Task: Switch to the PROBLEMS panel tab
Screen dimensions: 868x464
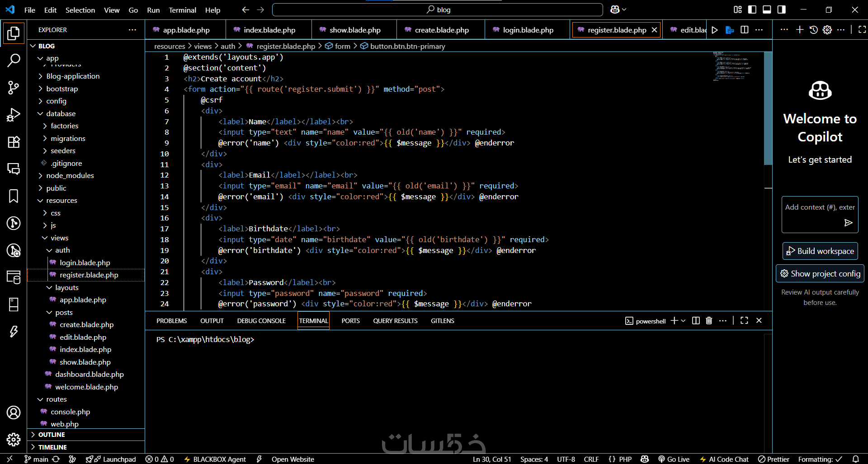Action: (x=171, y=321)
